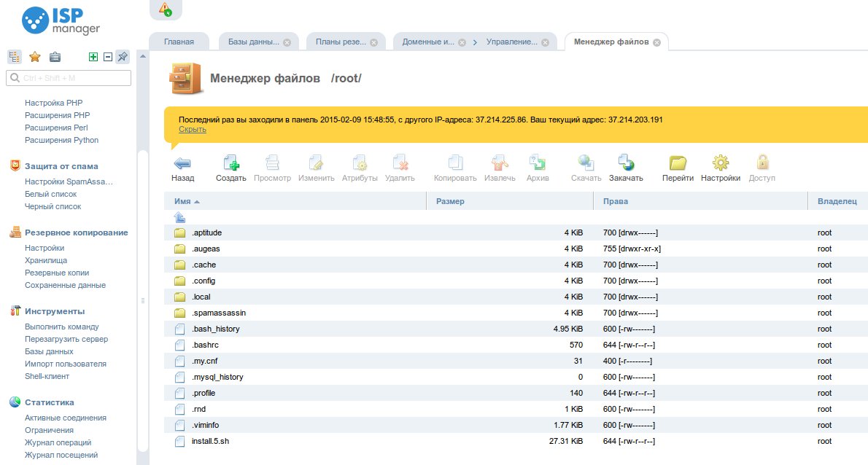Click the Назад (Back) arrow icon
The height and width of the screenshot is (465, 868).
coord(182,163)
